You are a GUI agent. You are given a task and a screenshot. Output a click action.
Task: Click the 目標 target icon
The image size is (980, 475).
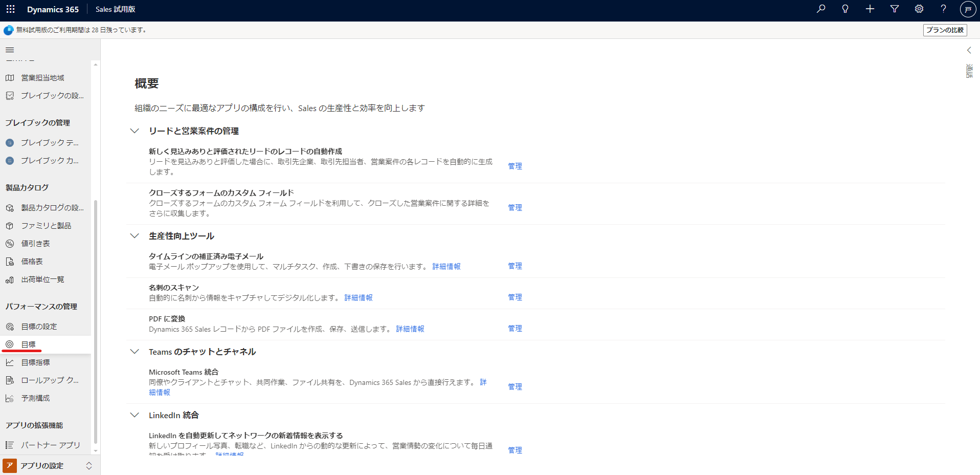point(10,344)
